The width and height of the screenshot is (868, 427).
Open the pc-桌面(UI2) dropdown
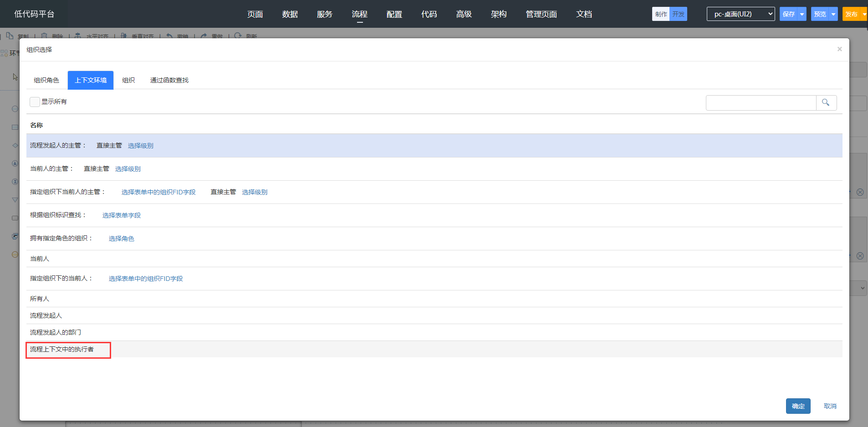pos(740,14)
